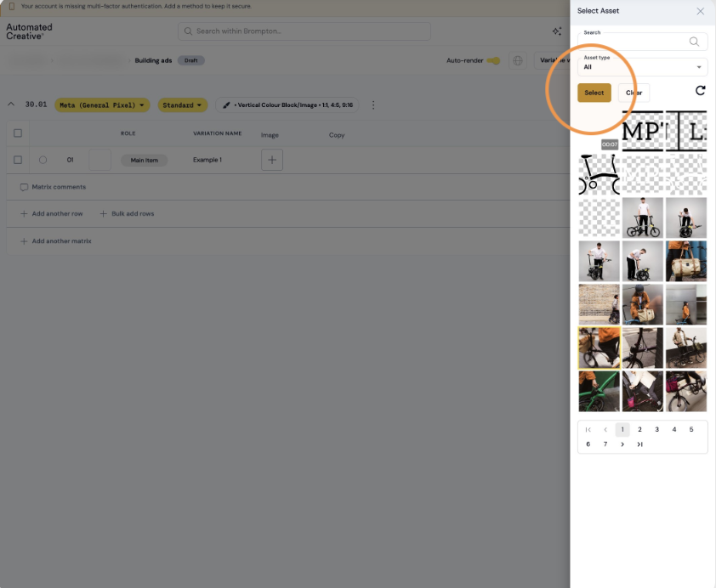This screenshot has height=588, width=716.
Task: Click Bulk add rows
Action: [127, 213]
